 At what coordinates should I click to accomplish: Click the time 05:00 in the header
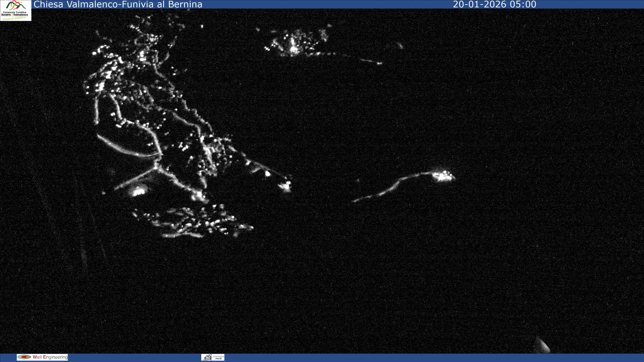coord(523,5)
